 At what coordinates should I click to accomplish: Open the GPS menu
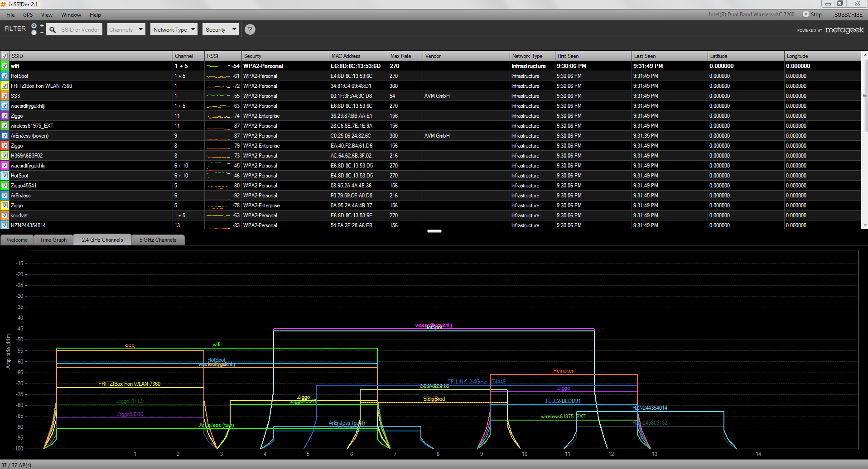(28, 15)
